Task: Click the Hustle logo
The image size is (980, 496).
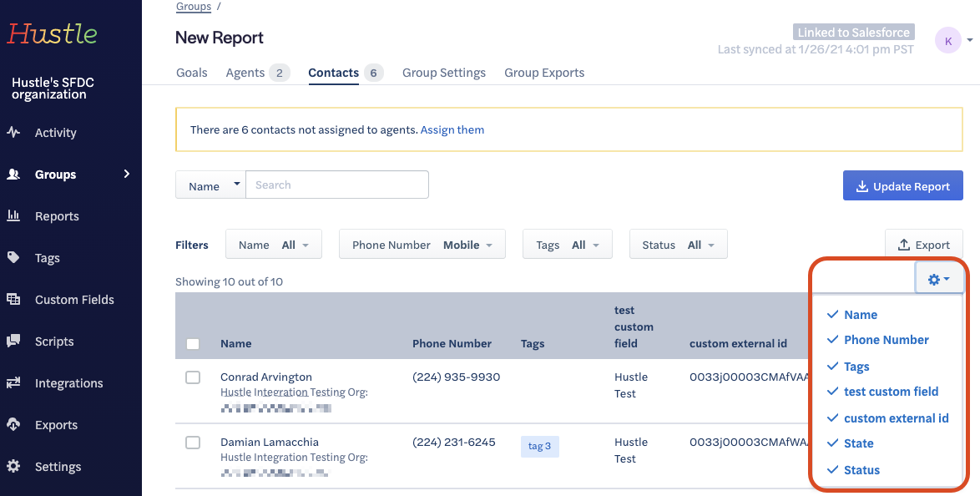Action: point(52,33)
